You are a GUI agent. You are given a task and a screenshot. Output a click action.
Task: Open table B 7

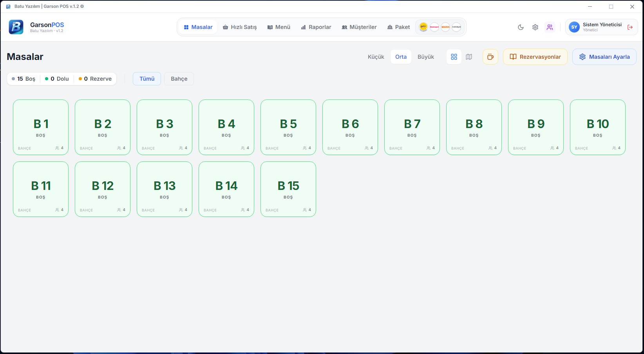[x=412, y=127]
